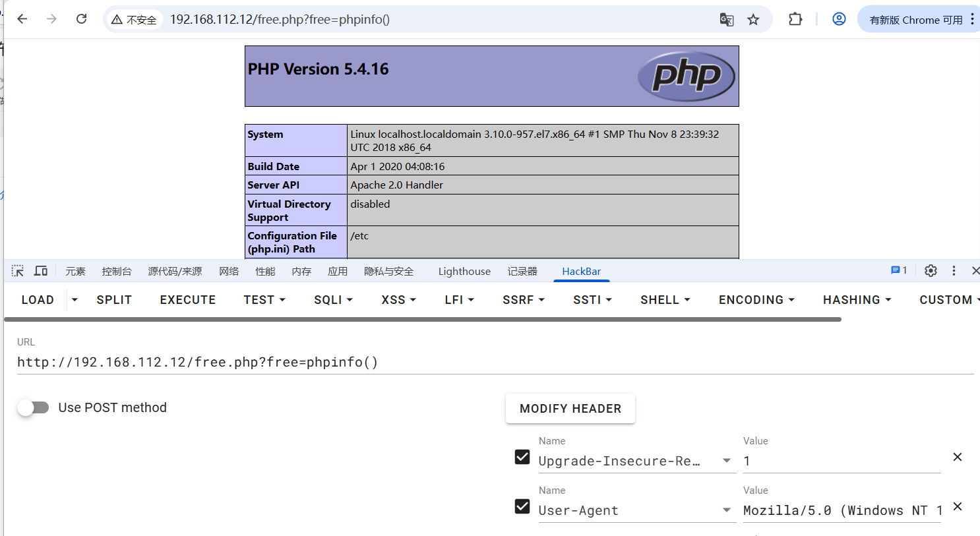The width and height of the screenshot is (980, 536).
Task: Select the HackBar tab
Action: [581, 271]
